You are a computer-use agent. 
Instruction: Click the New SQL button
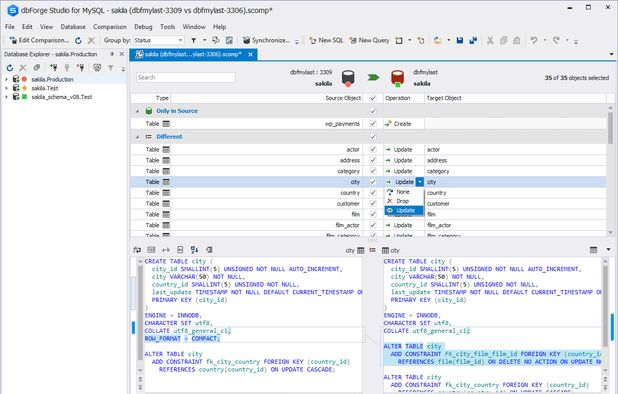click(326, 40)
